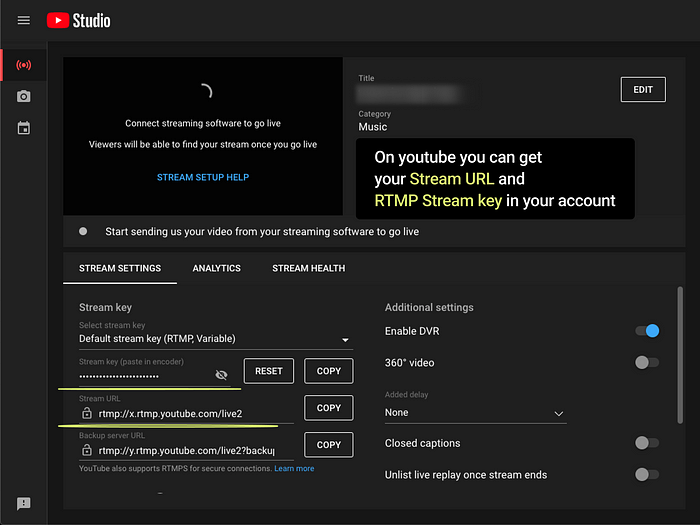700x525 pixels.
Task: Open the Learn more link about RTMPS
Action: pyautogui.click(x=294, y=468)
